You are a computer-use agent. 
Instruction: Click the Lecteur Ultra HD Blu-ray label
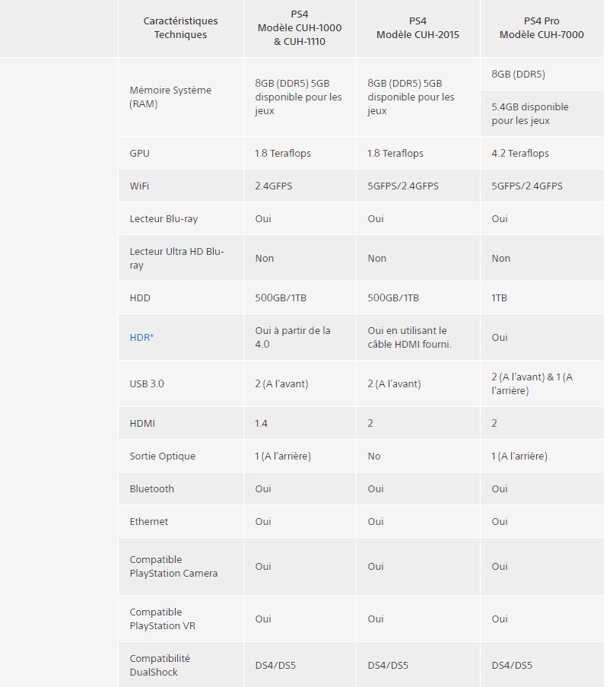point(176,258)
